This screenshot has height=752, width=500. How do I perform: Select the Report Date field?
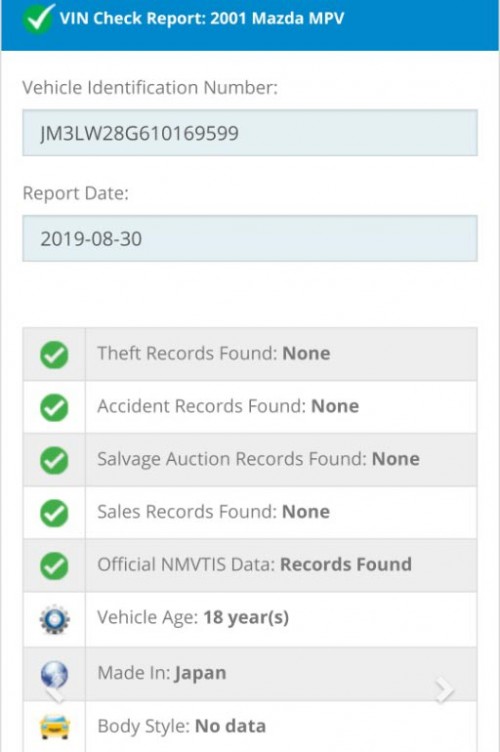point(250,238)
